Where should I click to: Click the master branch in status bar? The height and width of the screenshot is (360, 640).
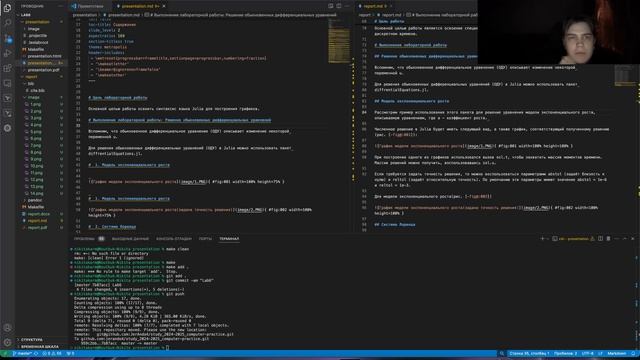(22, 353)
